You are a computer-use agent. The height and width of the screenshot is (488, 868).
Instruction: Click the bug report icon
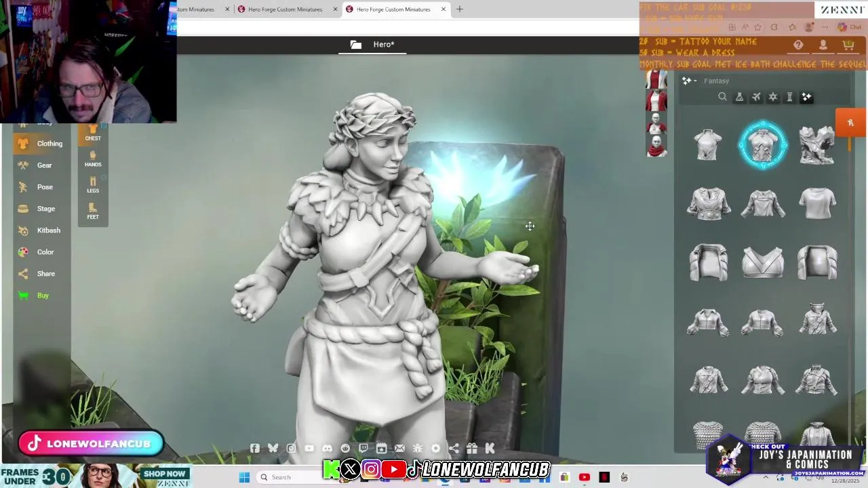point(418,448)
